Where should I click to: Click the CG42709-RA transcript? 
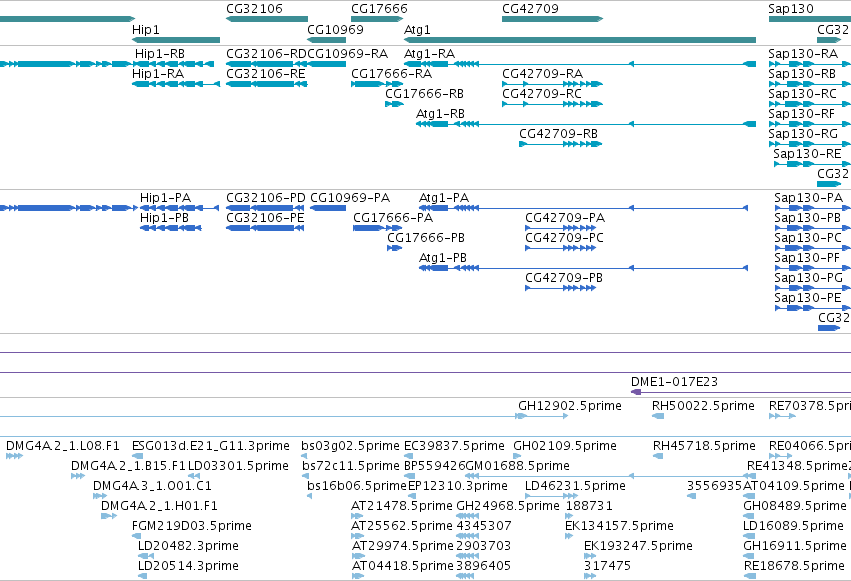coord(552,84)
